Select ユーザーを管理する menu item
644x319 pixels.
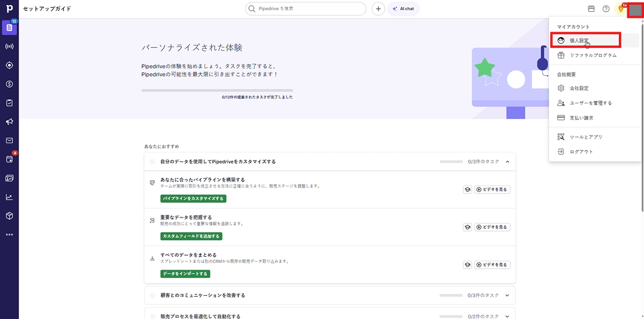click(595, 103)
